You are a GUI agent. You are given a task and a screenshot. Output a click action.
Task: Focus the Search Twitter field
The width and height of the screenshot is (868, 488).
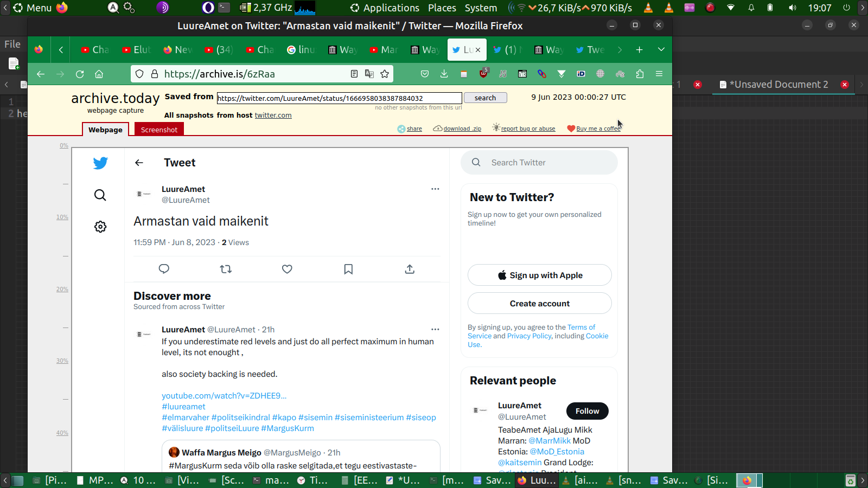539,162
